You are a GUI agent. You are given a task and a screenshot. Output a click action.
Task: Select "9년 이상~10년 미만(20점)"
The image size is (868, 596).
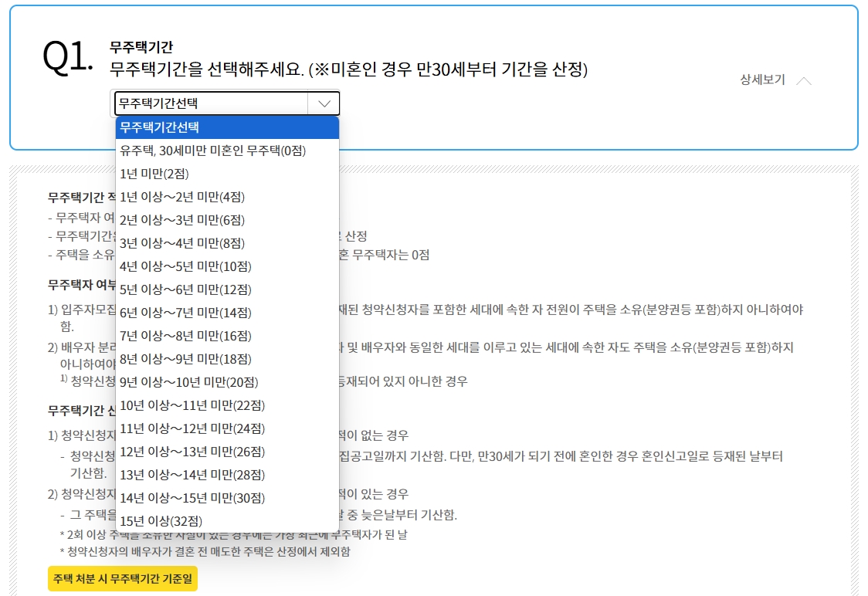tap(193, 381)
